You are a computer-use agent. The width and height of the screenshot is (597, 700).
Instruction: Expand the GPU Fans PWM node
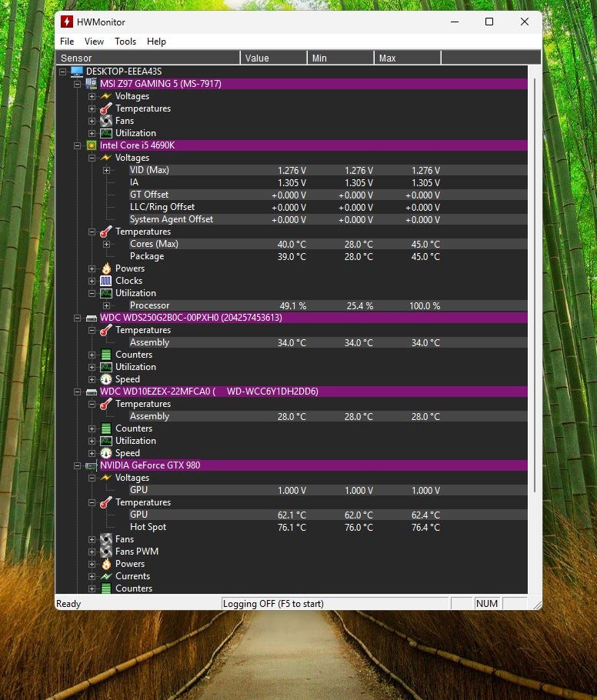pyautogui.click(x=92, y=552)
